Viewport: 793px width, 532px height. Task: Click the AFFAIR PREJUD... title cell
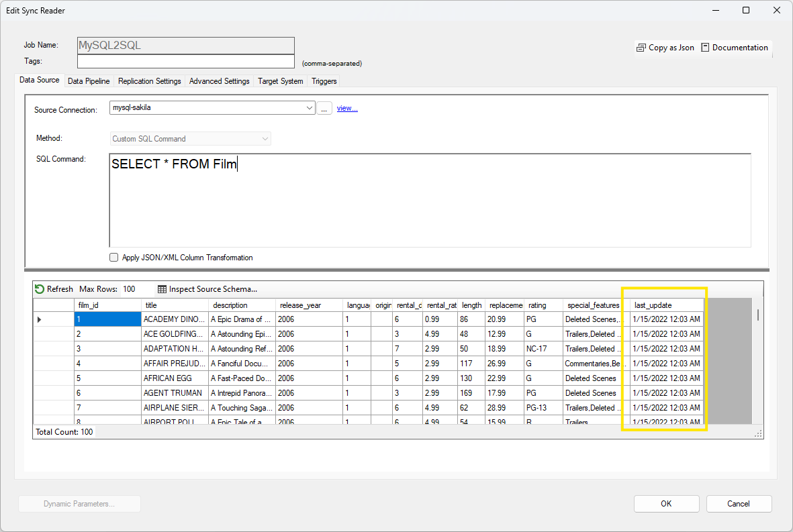point(175,363)
